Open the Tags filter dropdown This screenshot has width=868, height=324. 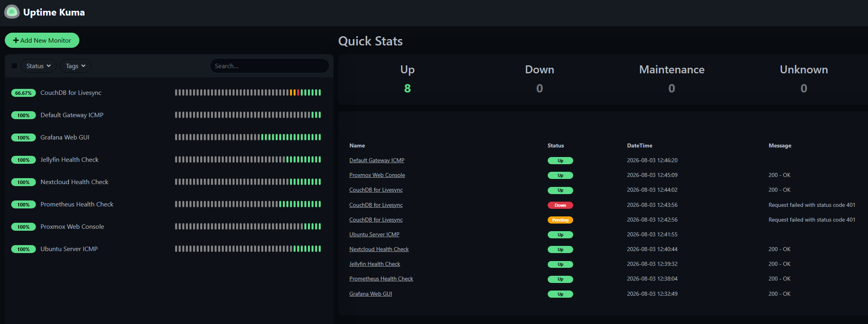75,66
